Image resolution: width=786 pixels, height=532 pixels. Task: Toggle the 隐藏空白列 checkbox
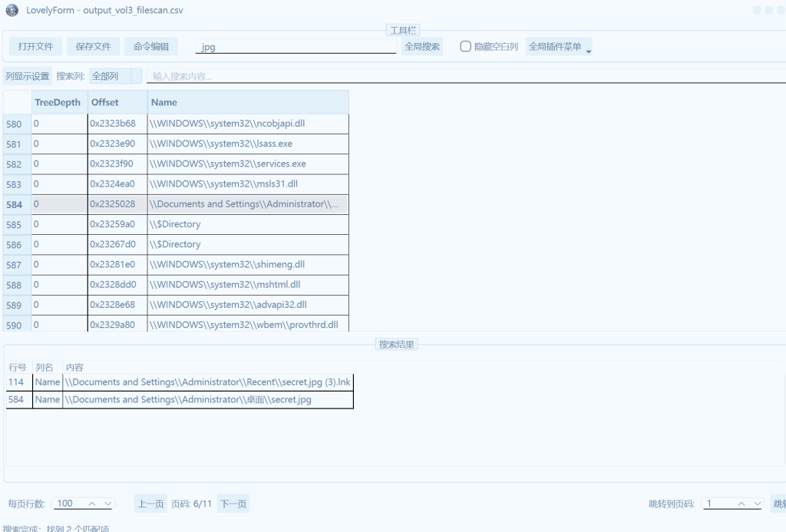coord(465,47)
